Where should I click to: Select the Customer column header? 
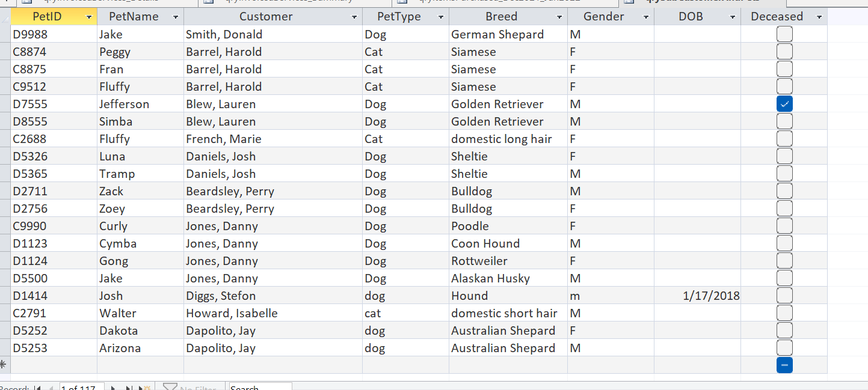point(266,16)
